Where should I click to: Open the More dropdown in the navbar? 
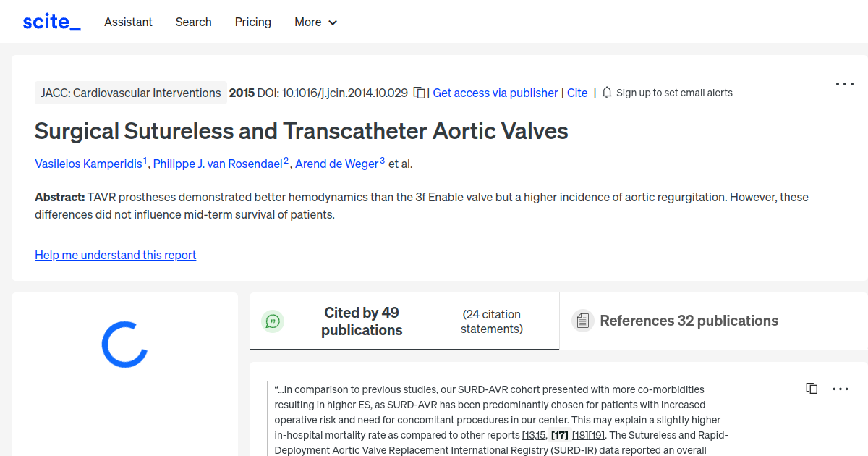coord(315,22)
